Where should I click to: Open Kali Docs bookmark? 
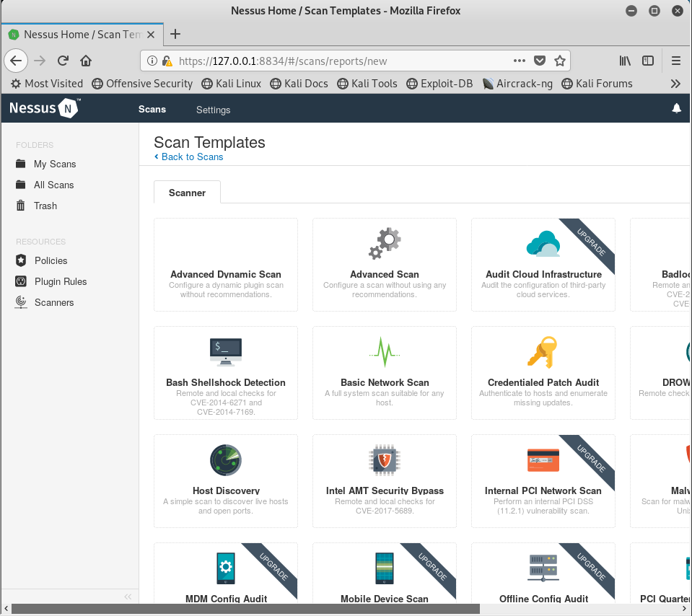point(299,84)
